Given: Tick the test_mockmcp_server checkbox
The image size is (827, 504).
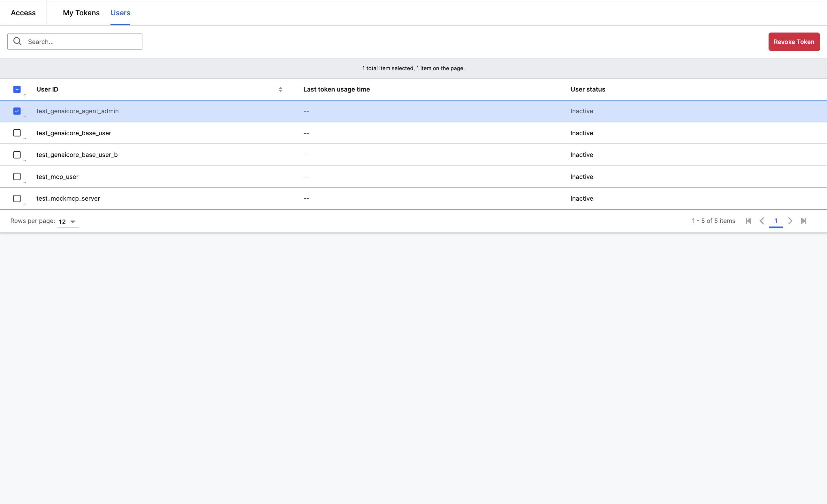Looking at the screenshot, I should pyautogui.click(x=17, y=198).
